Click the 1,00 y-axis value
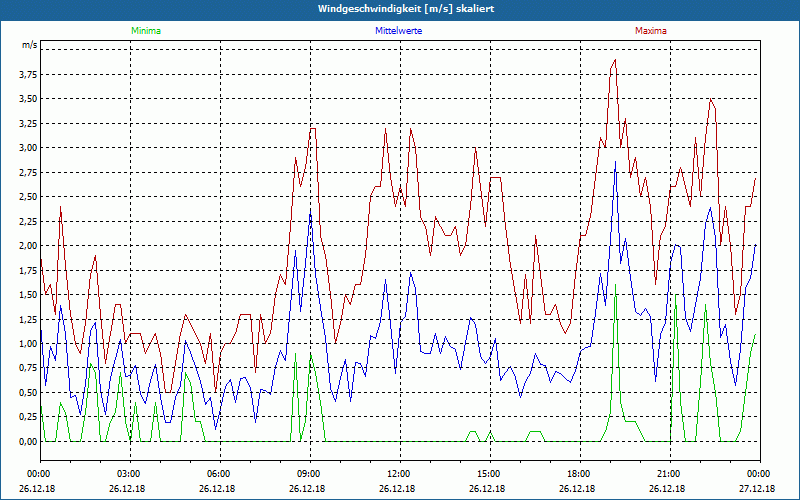This screenshot has height=500, width=800. pyautogui.click(x=28, y=344)
